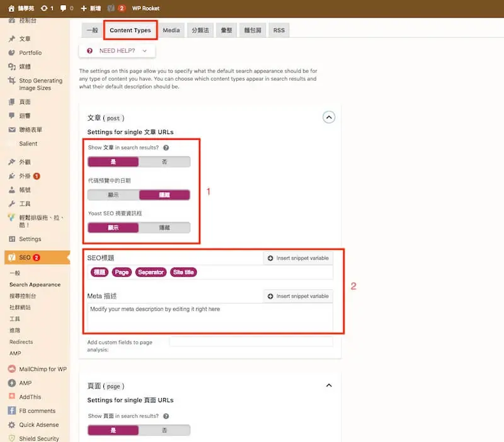Switch to the 一般 tab at top
The height and width of the screenshot is (442, 504).
[x=92, y=30]
